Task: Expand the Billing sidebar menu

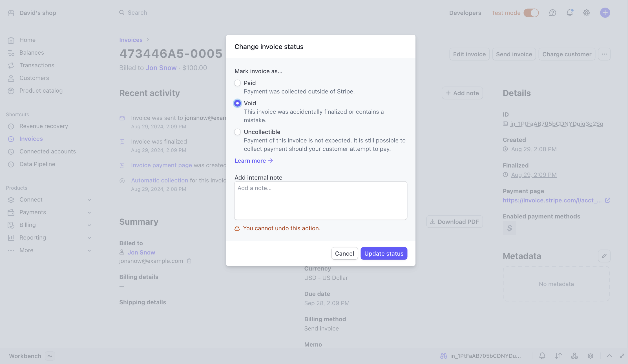Action: 89,225
